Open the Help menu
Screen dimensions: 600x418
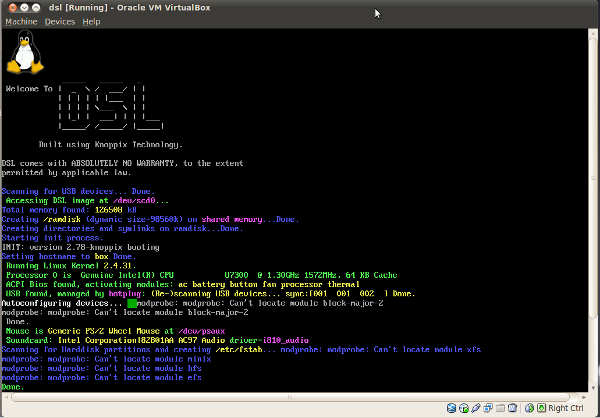pos(91,22)
